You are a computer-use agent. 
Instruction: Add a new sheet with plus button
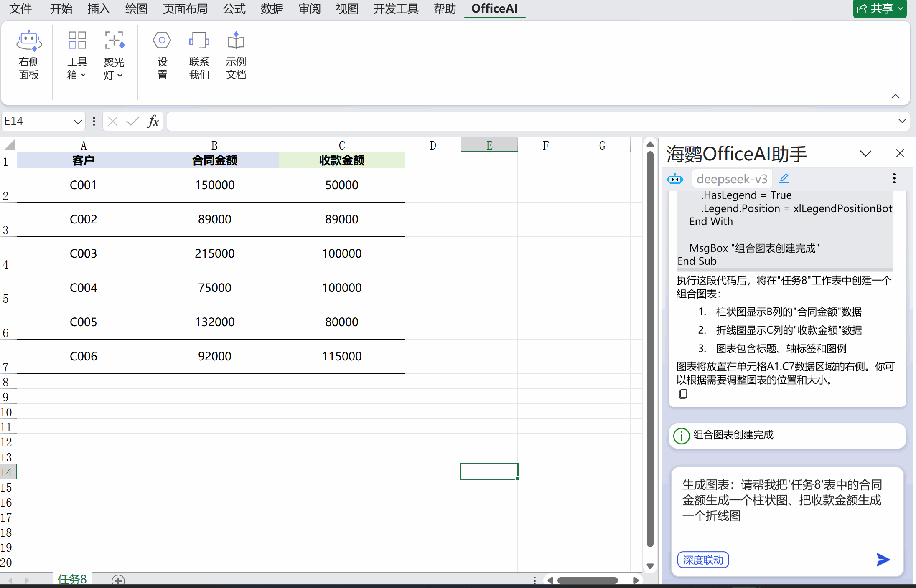[118, 580]
